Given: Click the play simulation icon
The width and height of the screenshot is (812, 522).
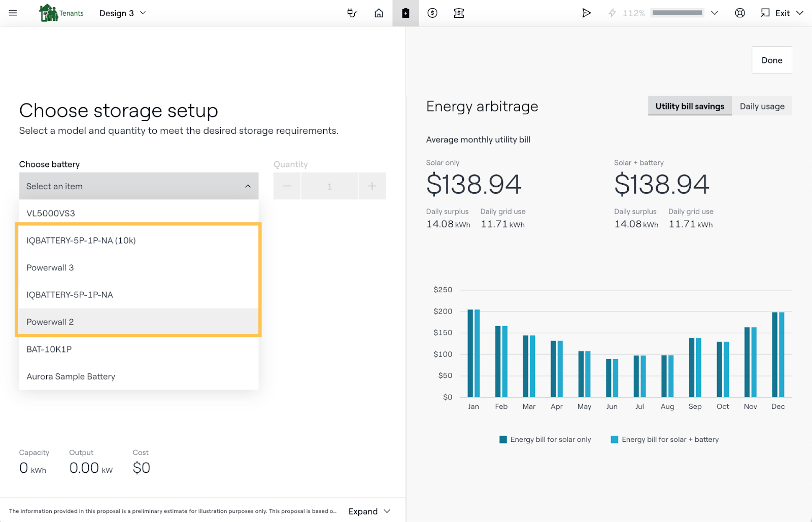Looking at the screenshot, I should (586, 13).
